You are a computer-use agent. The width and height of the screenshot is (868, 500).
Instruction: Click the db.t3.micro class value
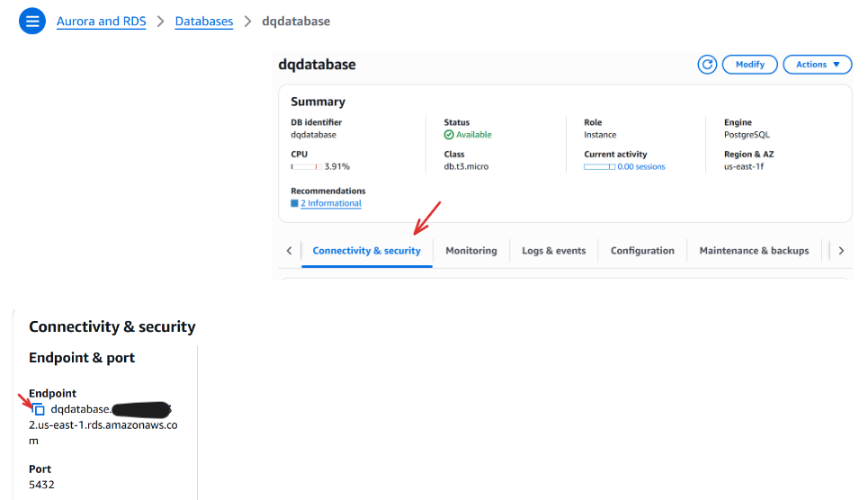(466, 166)
